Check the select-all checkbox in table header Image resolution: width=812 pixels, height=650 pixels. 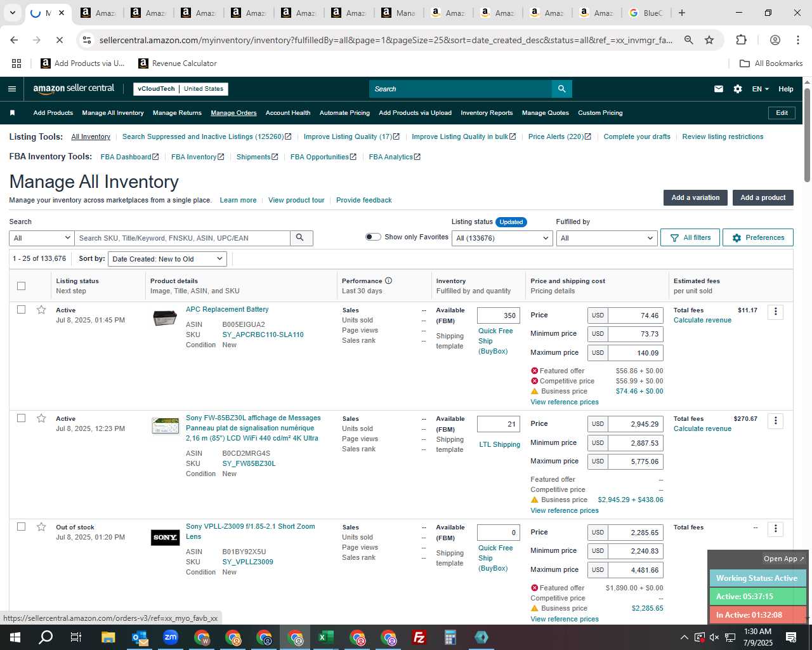pyautogui.click(x=21, y=286)
